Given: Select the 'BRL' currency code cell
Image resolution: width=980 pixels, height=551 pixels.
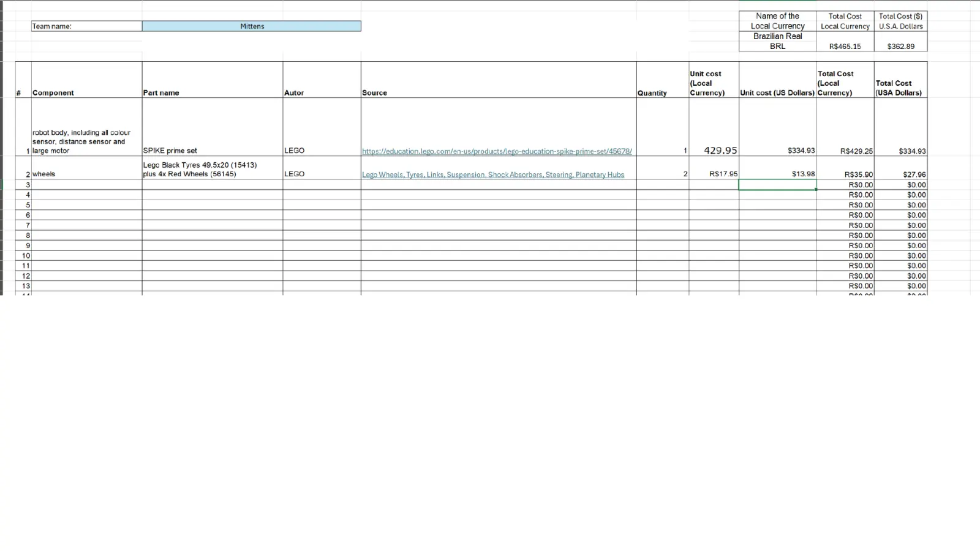Looking at the screenshot, I should click(778, 46).
